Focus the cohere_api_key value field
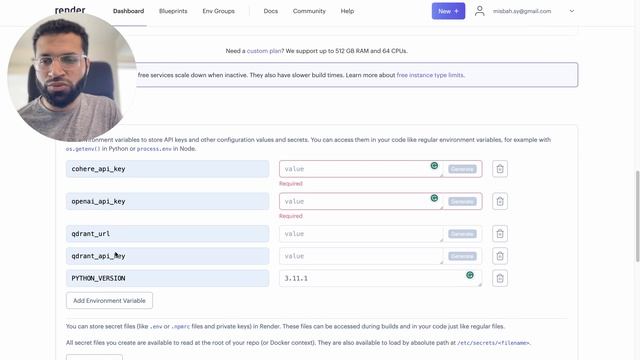This screenshot has width=640, height=360. click(361, 169)
